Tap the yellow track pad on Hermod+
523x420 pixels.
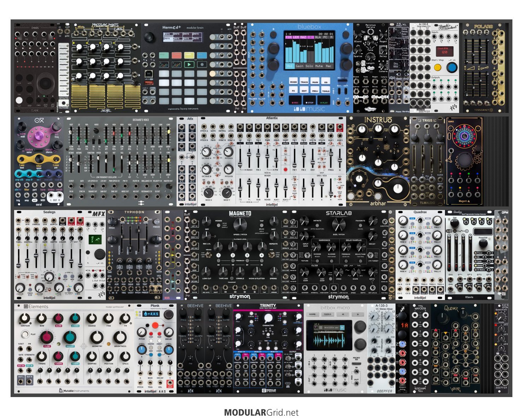189,55
